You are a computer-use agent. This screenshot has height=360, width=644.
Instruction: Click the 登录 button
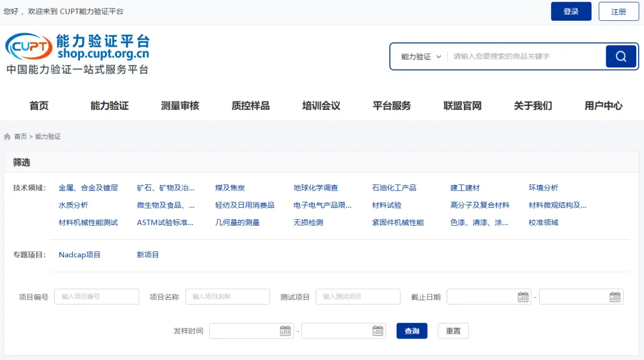pos(571,11)
